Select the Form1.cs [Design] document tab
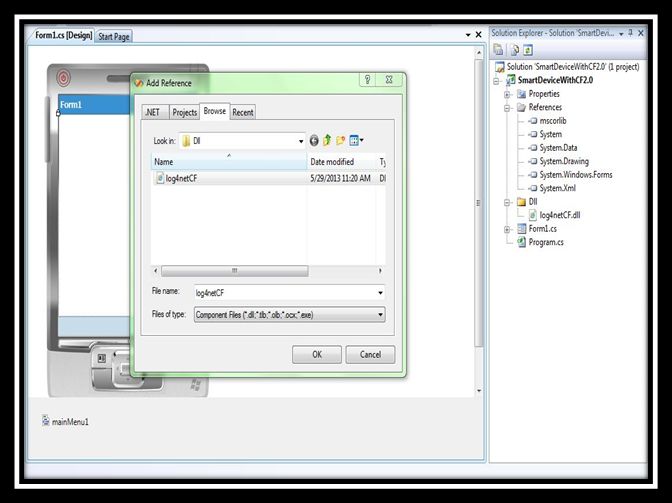 pyautogui.click(x=63, y=35)
